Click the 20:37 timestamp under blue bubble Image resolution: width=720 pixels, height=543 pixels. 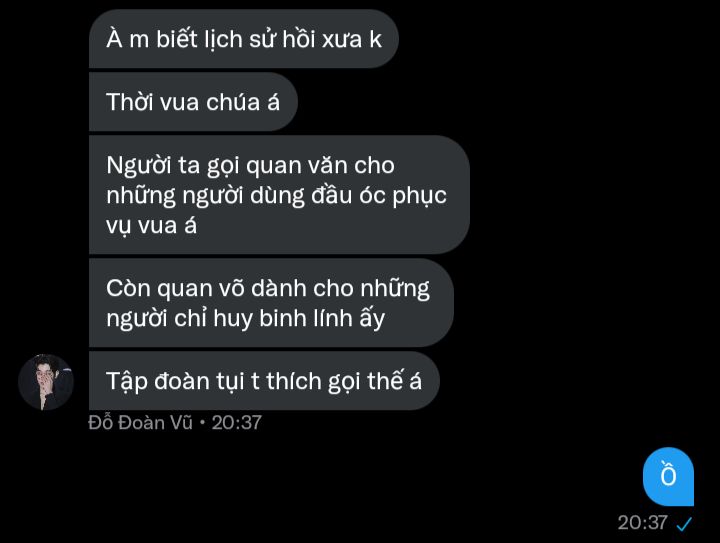(642, 523)
